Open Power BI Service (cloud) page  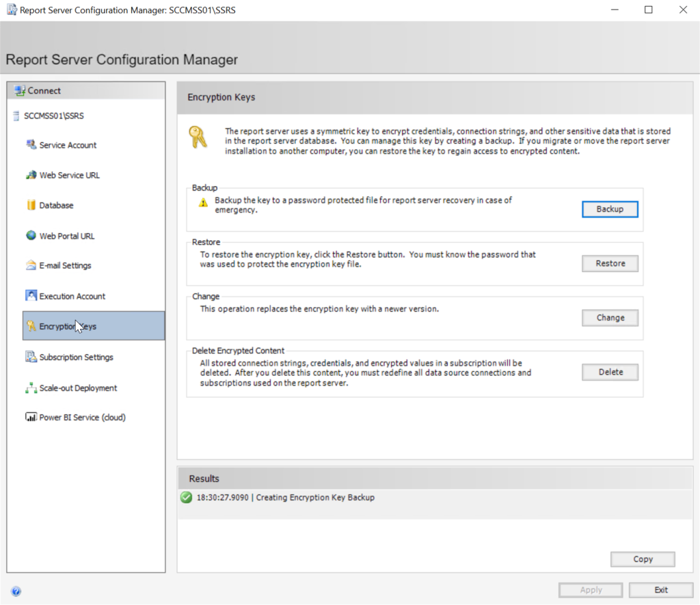[82, 418]
